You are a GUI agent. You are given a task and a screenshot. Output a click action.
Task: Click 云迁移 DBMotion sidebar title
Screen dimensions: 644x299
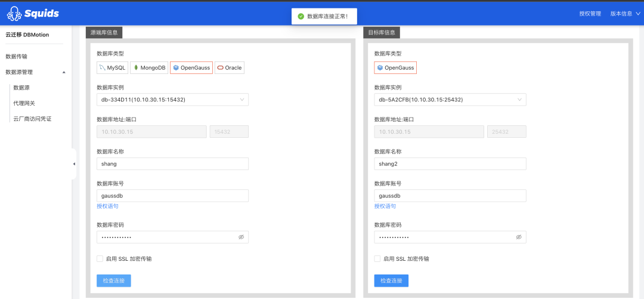coord(27,35)
